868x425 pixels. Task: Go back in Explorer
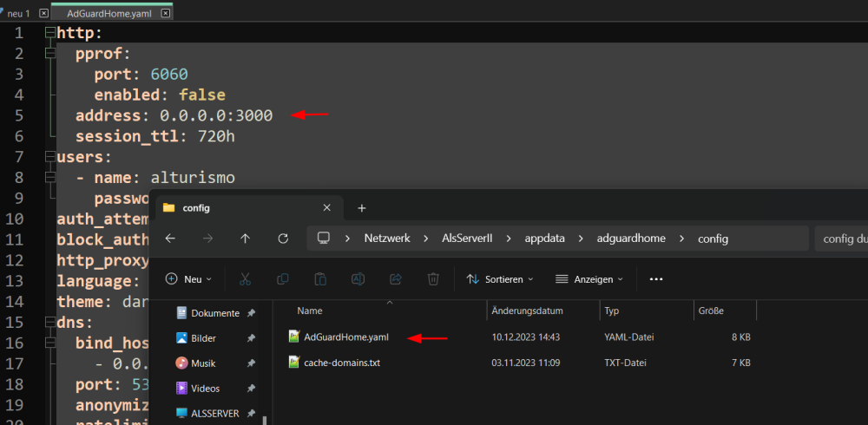(x=170, y=239)
